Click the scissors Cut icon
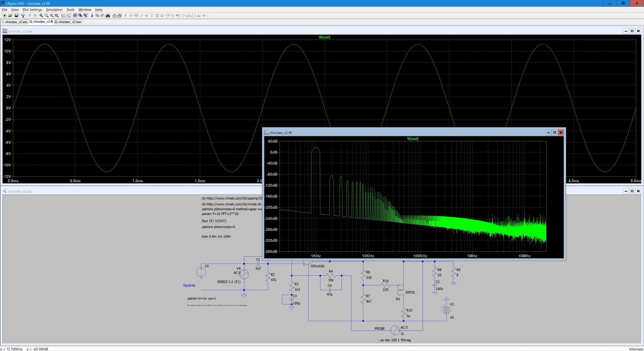The image size is (644, 351). 92,16
